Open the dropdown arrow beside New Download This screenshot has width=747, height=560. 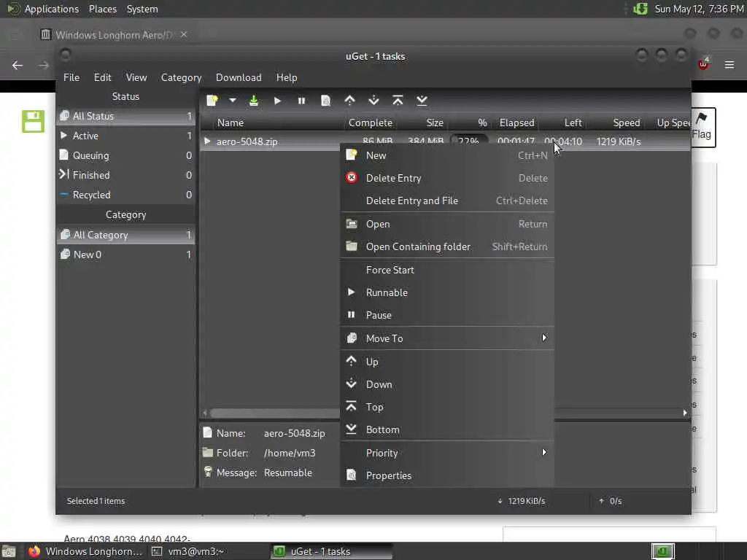tap(233, 101)
